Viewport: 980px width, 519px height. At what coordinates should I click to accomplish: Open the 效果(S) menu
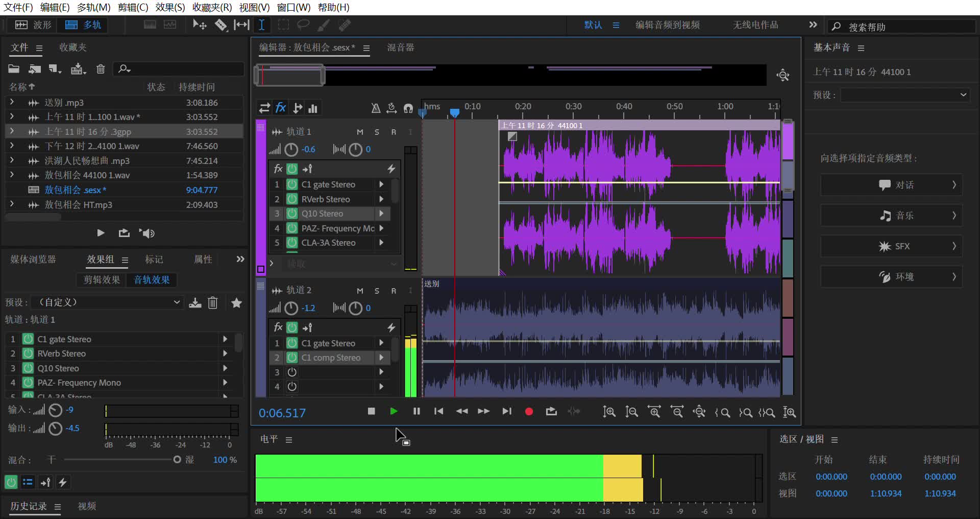tap(170, 7)
